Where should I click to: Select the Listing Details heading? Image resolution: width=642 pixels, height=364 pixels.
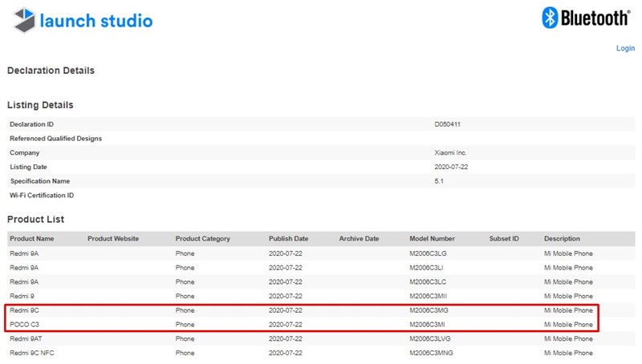(40, 105)
